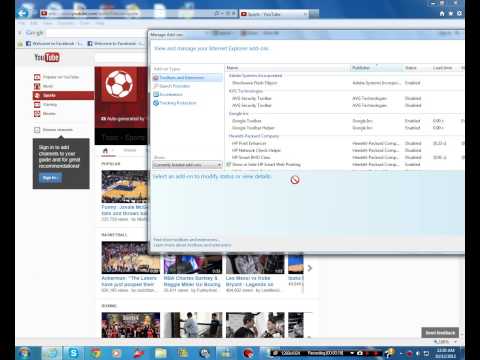The image size is (480, 360).
Task: Click Find more toolbars and extensions link
Action: [187, 240]
